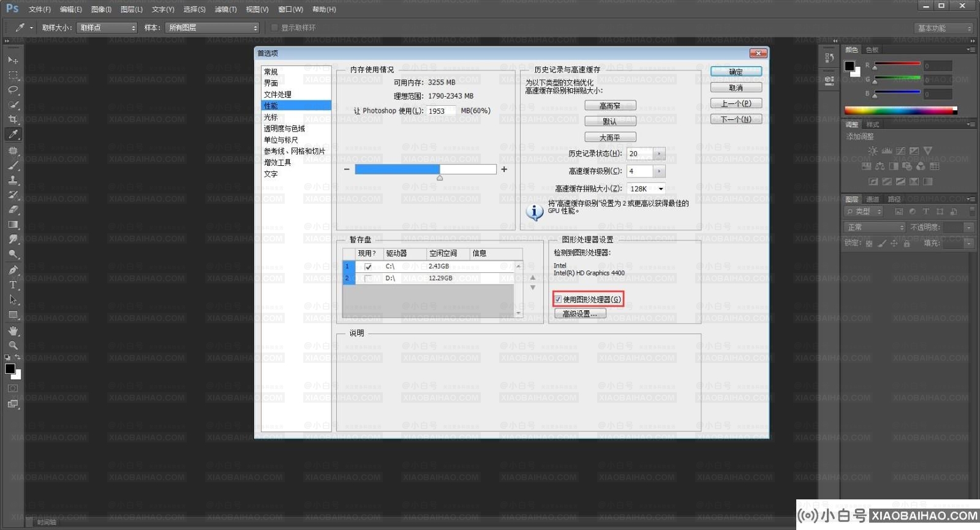Select the Zoom tool
The height and width of the screenshot is (530, 980).
pyautogui.click(x=13, y=345)
